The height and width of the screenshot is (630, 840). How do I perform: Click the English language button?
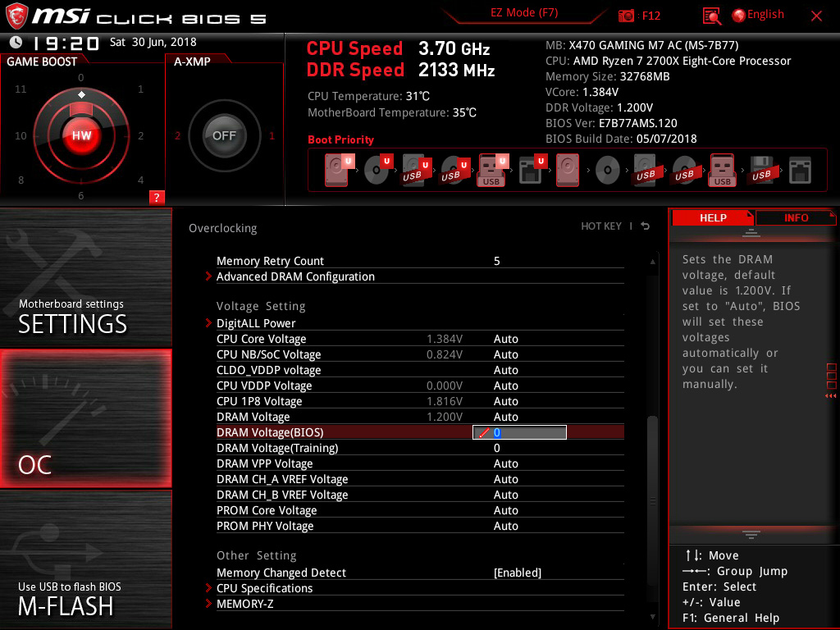tap(765, 15)
